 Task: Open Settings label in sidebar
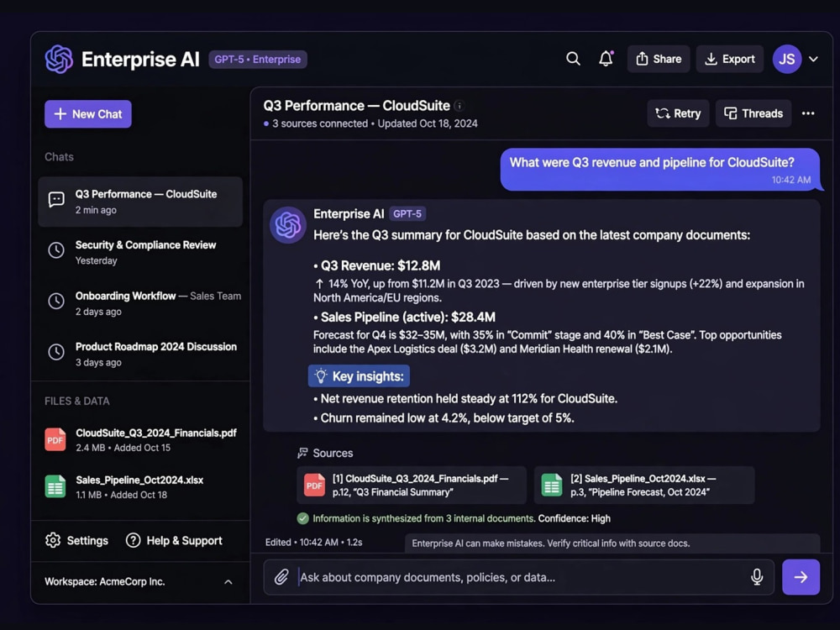(x=87, y=540)
